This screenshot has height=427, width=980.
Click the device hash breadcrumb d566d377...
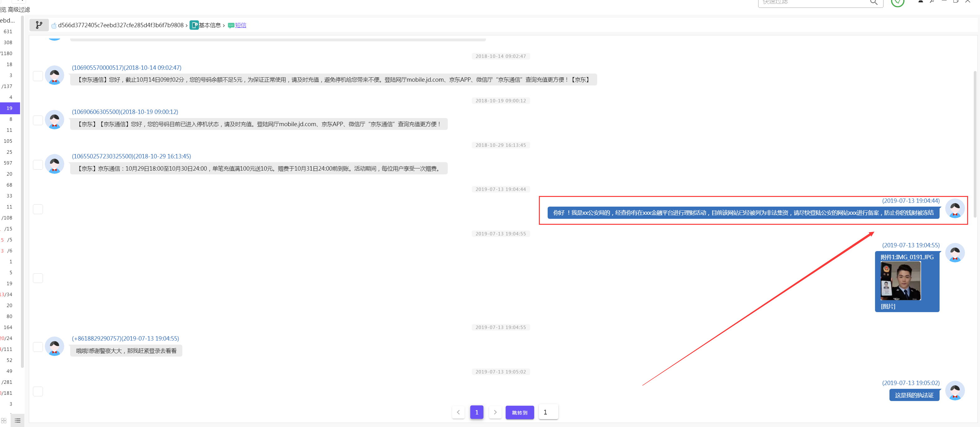pyautogui.click(x=121, y=25)
